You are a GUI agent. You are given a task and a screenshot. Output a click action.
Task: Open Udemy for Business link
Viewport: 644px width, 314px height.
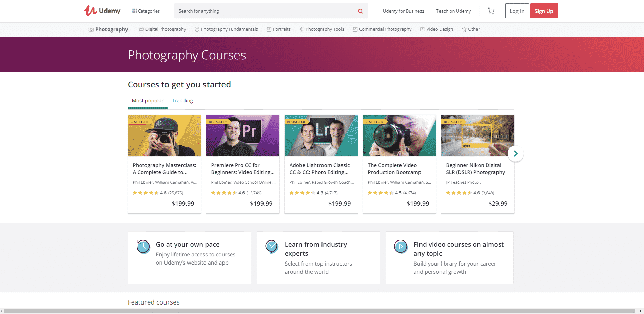403,11
